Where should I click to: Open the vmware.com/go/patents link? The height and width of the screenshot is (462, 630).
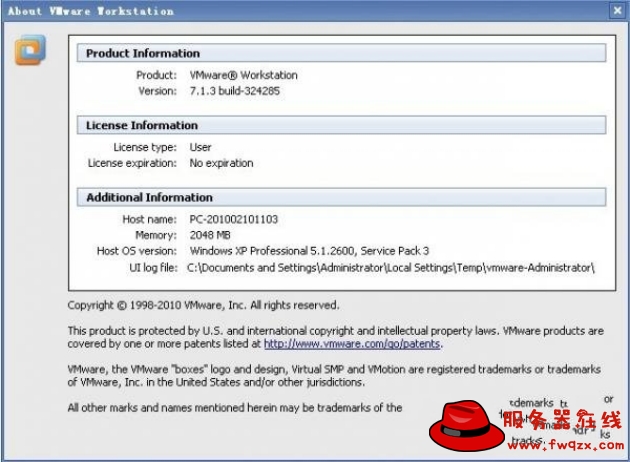pos(352,344)
